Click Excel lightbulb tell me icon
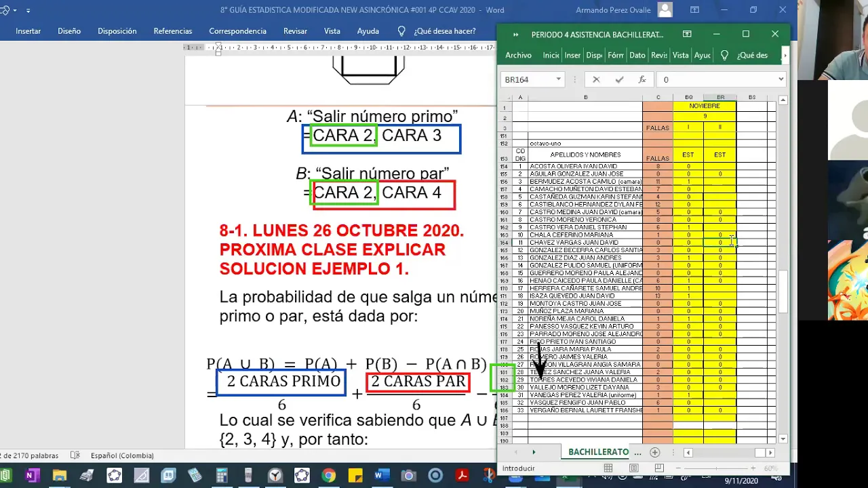Screen dimensions: 868x488 click(724, 55)
